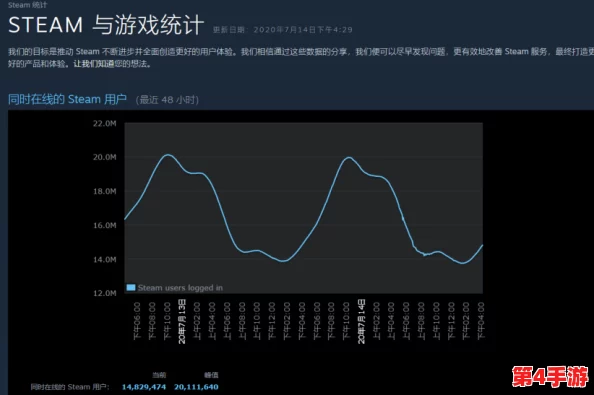This screenshot has width=594, height=395.
Task: Click the 14.0M y-axis label
Action: click(105, 259)
